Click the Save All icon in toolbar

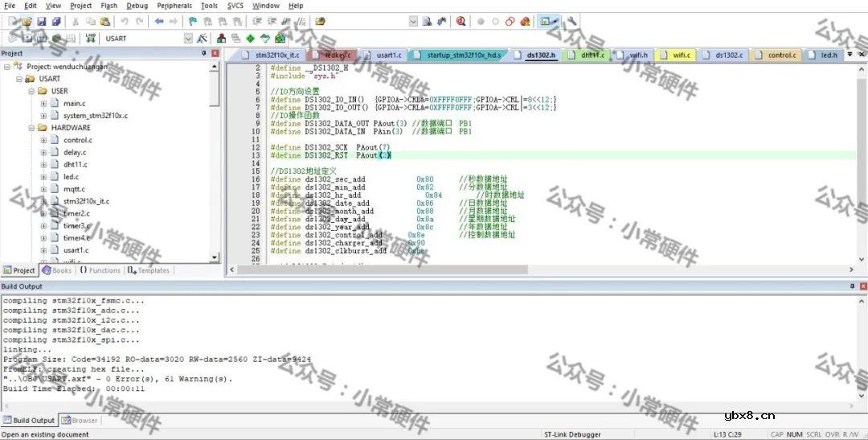coord(56,22)
